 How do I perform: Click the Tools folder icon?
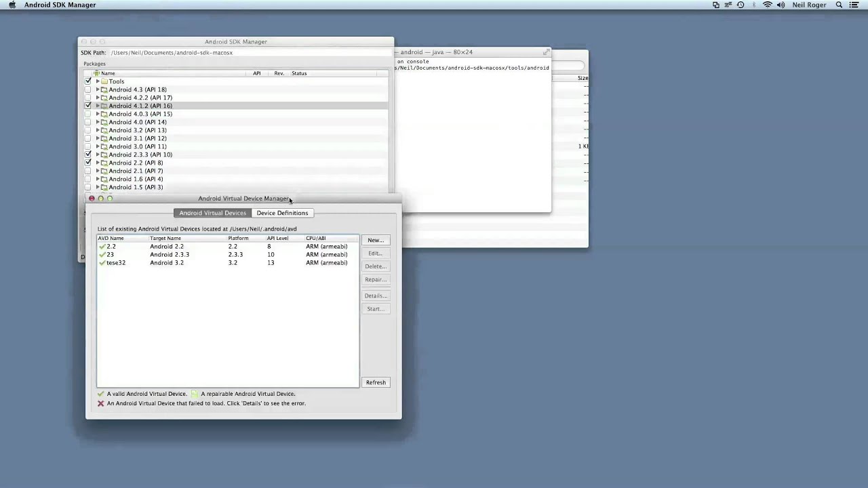coord(104,81)
